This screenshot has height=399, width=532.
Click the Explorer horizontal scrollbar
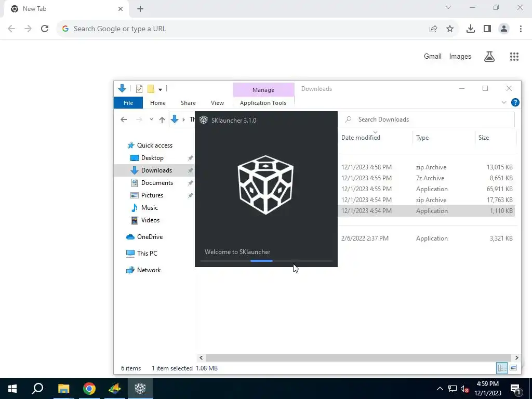[358, 357]
